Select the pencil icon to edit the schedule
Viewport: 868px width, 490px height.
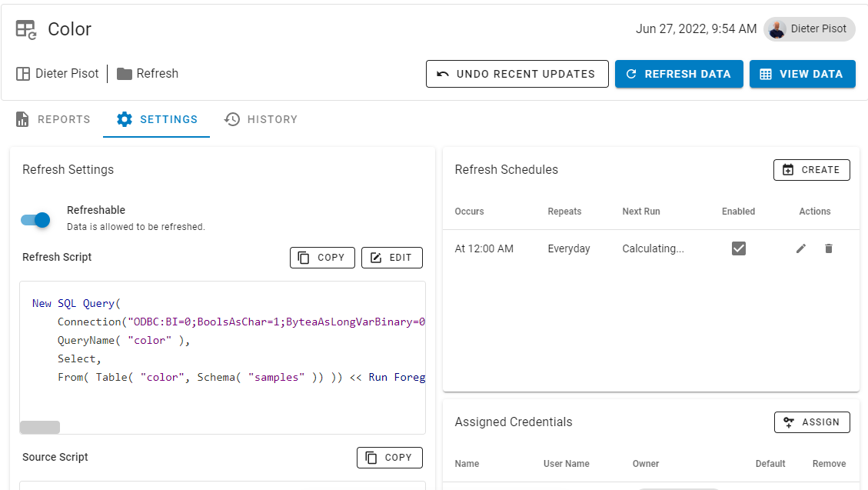[800, 248]
